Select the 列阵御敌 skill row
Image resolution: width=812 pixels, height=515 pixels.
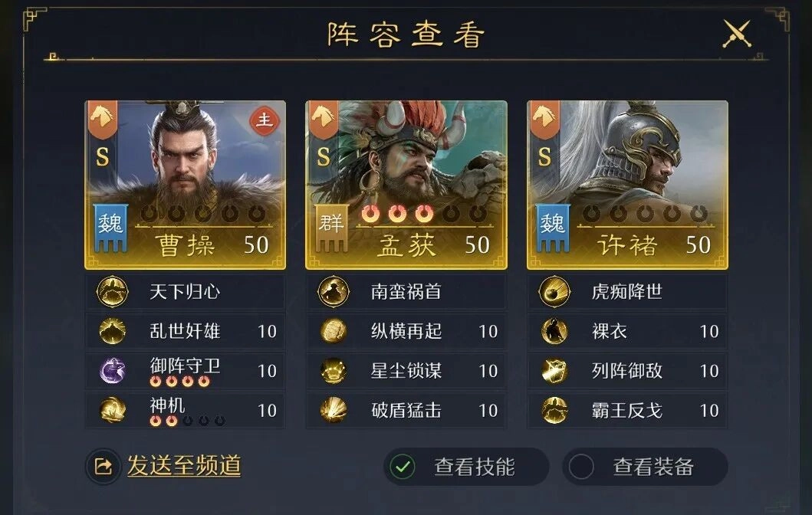pos(628,371)
